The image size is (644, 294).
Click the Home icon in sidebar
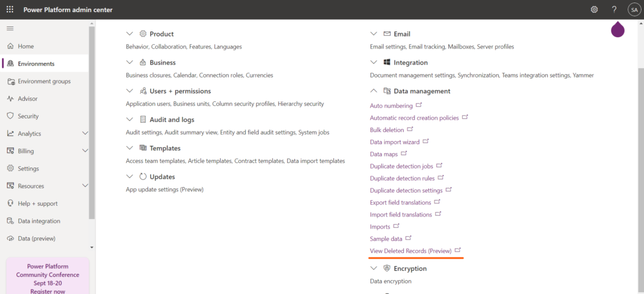click(x=11, y=47)
